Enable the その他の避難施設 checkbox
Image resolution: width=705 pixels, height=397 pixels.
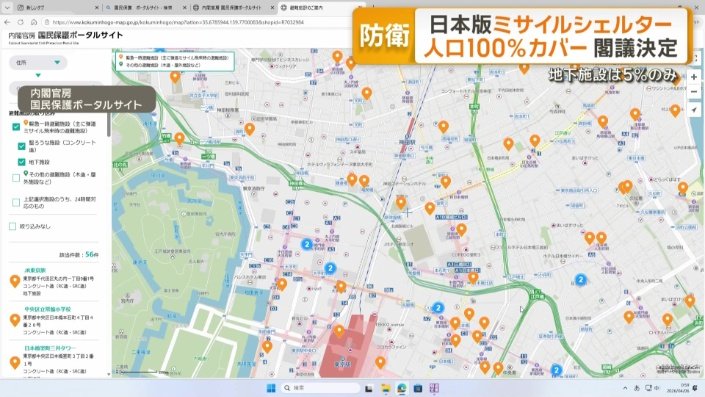16,178
